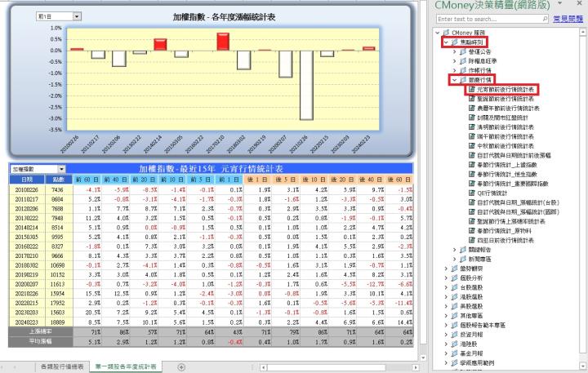Collapse the 焦點特刊 tree node

tap(446, 42)
